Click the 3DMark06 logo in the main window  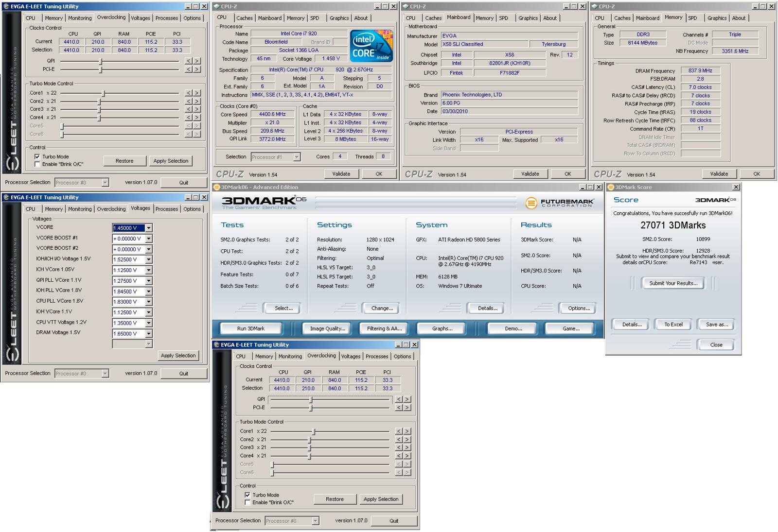(x=264, y=203)
